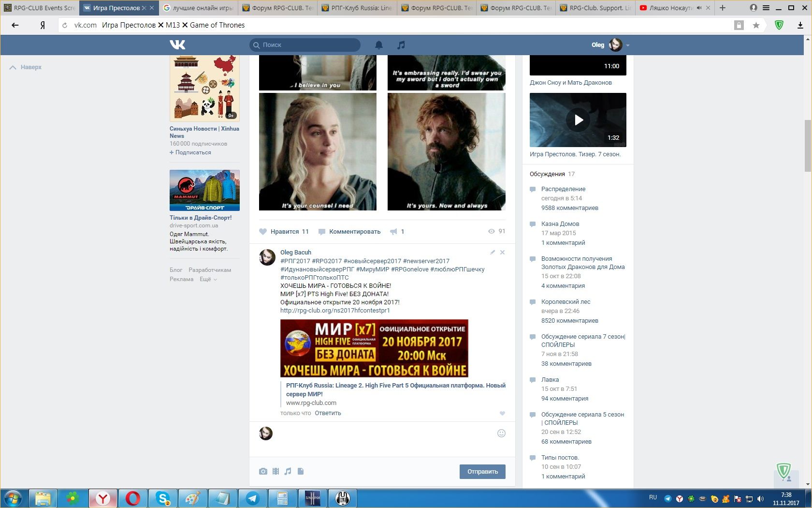Expand the Oleg profile dropdown menu
This screenshot has width=812, height=508.
627,45
